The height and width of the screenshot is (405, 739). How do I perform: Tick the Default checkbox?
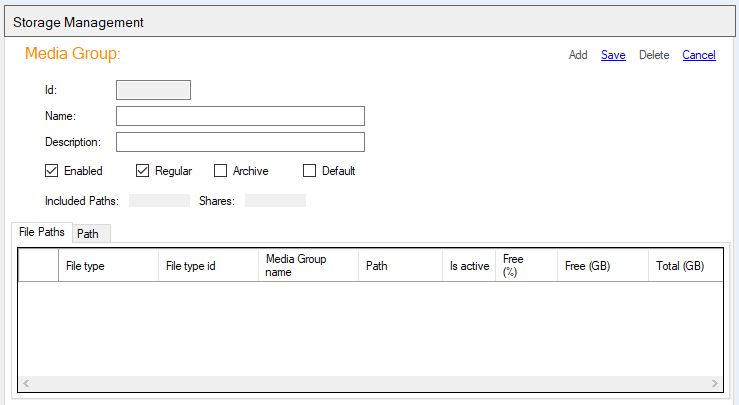point(309,171)
